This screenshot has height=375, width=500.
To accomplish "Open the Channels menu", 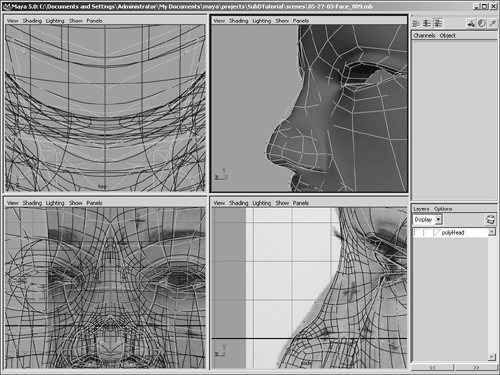I will [x=424, y=35].
